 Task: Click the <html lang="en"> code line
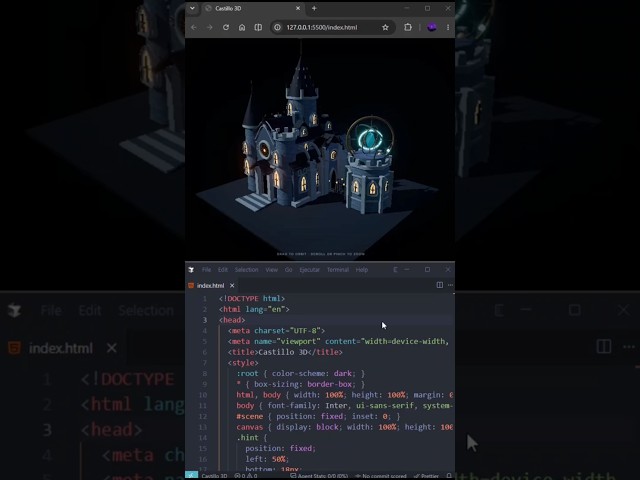click(254, 309)
